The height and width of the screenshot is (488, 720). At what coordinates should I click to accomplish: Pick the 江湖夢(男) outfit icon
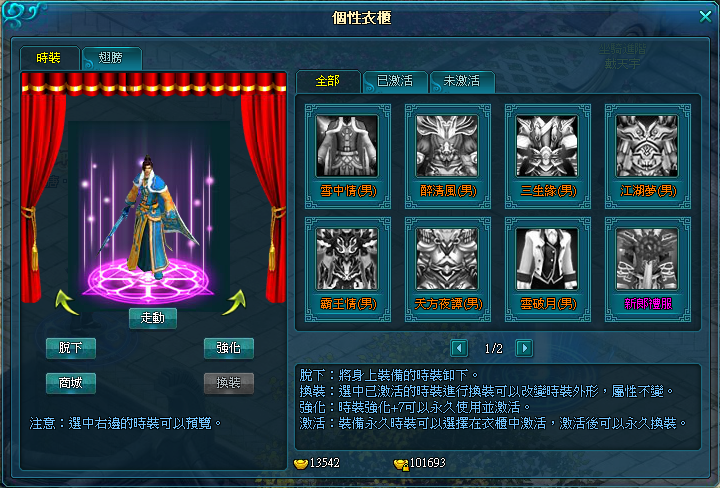647,146
